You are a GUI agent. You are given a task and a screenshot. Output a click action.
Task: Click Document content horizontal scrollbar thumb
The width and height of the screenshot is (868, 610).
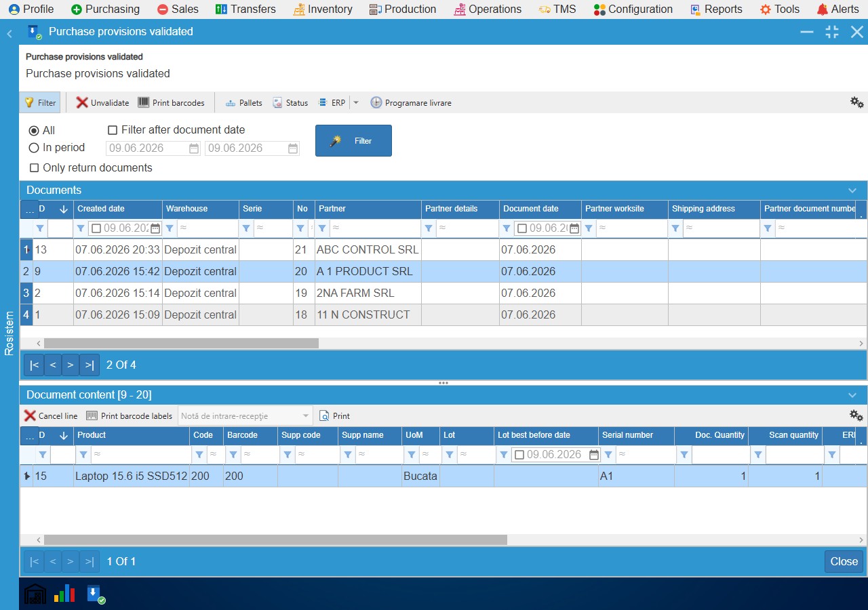275,540
